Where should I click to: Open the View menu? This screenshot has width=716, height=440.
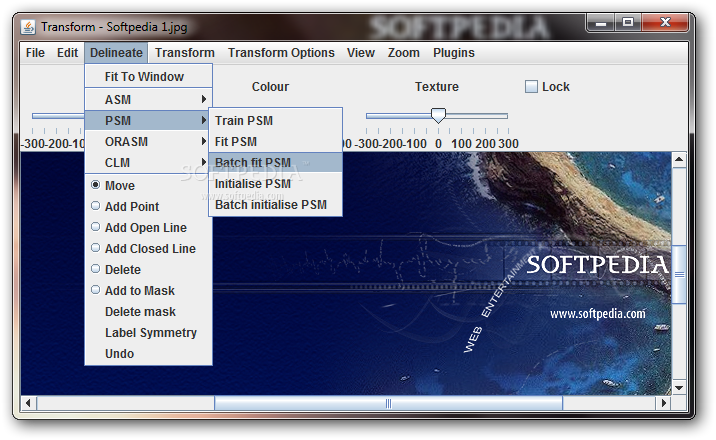coord(361,53)
